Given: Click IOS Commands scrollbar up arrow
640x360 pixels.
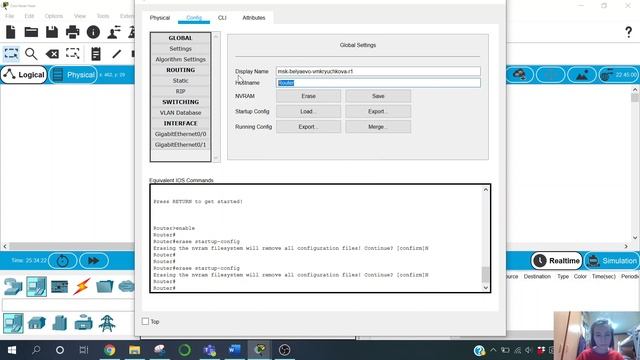Looking at the screenshot, I should click(x=486, y=190).
